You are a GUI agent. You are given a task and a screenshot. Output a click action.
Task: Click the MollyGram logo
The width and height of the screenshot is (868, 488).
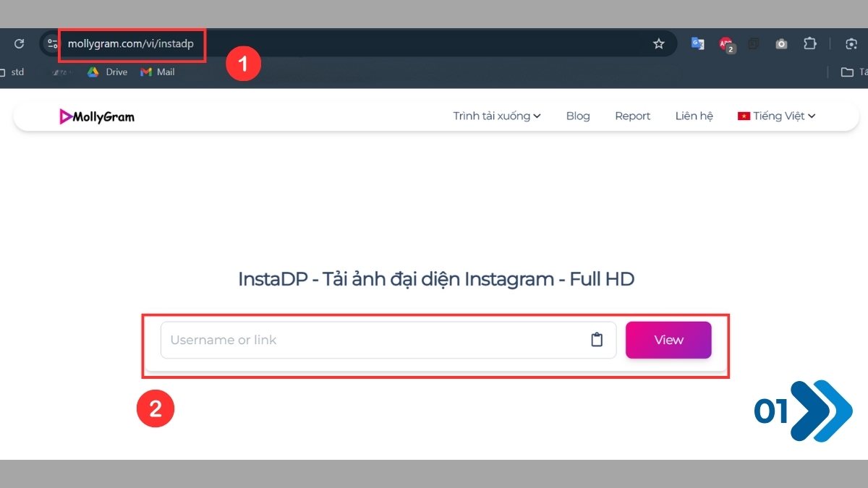(97, 116)
